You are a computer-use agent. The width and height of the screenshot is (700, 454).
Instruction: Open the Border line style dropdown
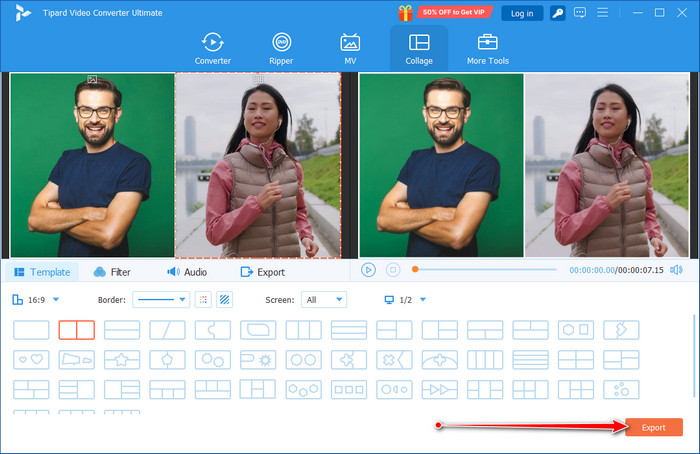click(161, 300)
